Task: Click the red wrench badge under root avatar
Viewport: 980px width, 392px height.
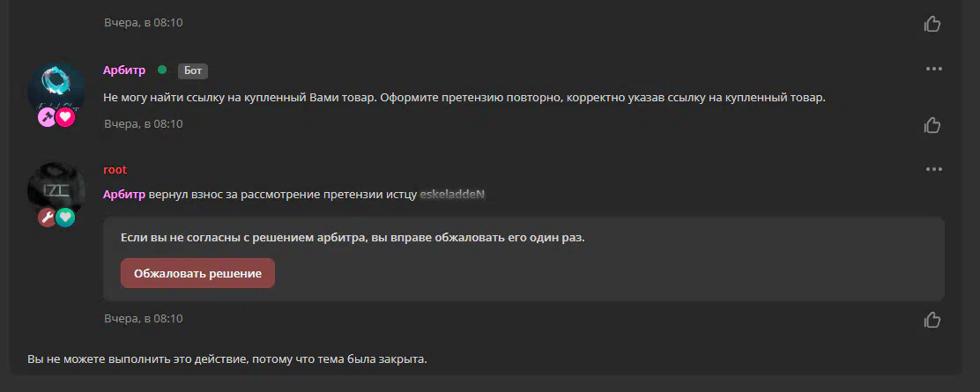Action: click(48, 217)
